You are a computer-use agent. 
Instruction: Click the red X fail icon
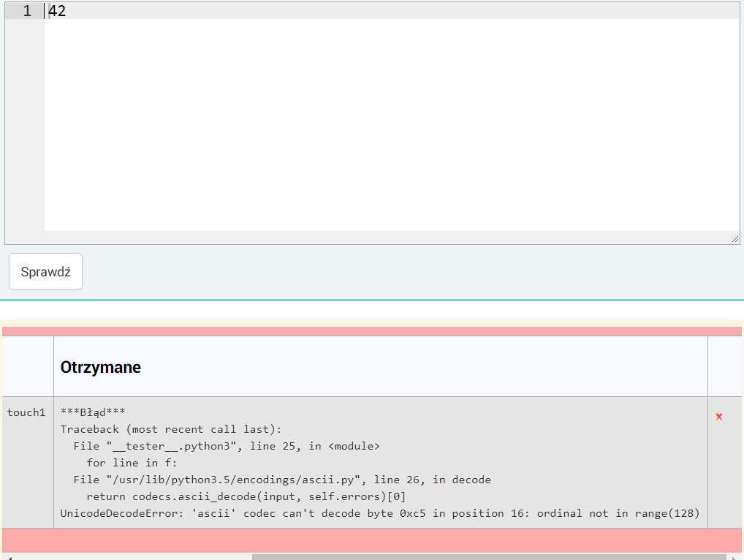click(x=719, y=417)
